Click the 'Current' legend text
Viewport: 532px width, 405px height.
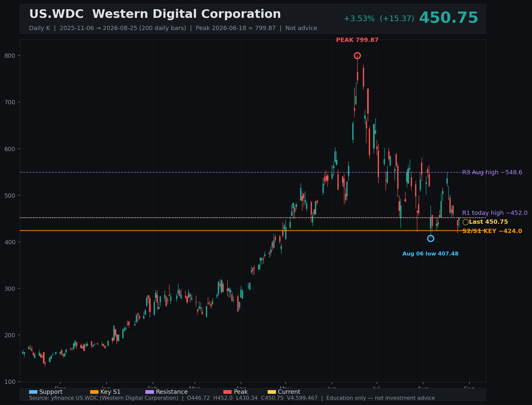(x=289, y=392)
